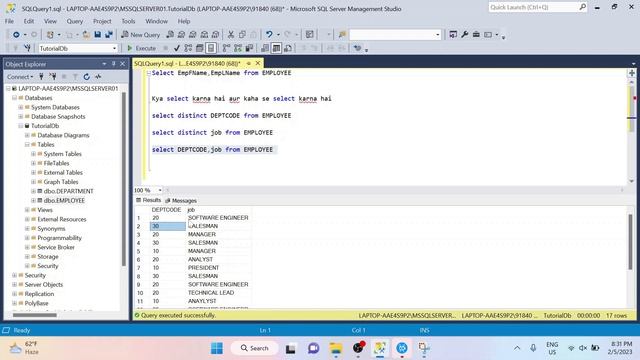Screen dimensions: 640x360
Task: Open File Explorer from the taskbar
Action: point(336,348)
